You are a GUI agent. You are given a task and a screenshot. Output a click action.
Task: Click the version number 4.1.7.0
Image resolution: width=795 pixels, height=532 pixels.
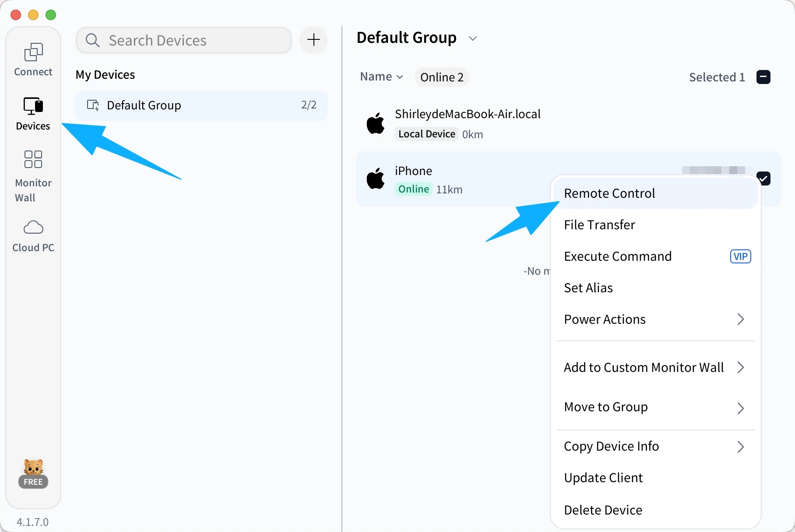click(x=33, y=522)
